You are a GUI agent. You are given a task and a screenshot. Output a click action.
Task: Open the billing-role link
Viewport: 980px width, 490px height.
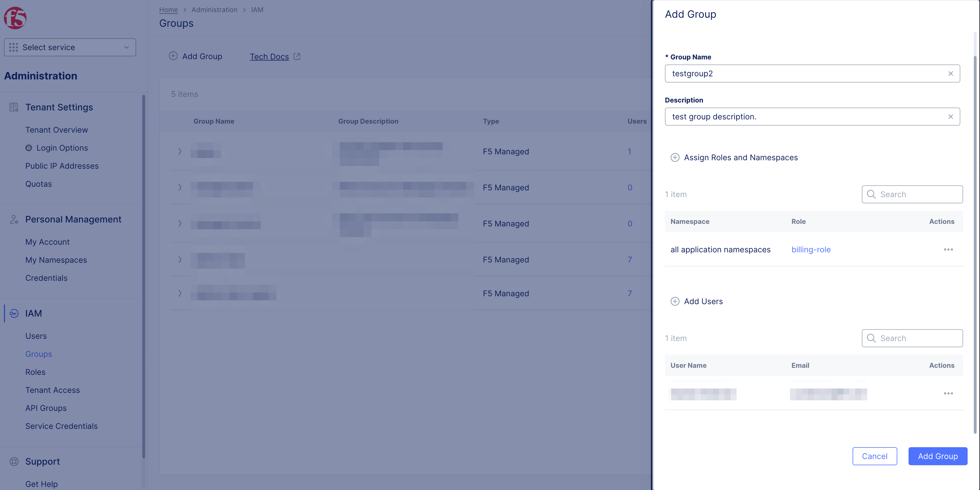coord(811,250)
